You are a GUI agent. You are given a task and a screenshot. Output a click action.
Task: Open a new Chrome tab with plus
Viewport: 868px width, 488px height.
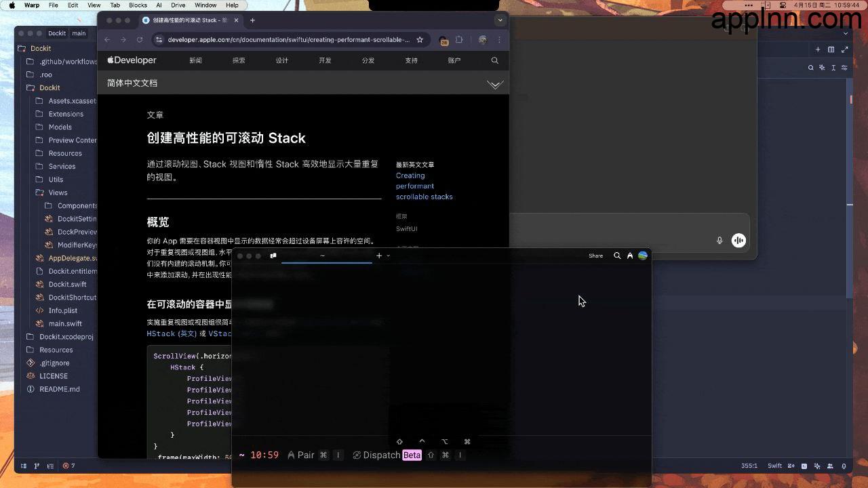point(252,20)
